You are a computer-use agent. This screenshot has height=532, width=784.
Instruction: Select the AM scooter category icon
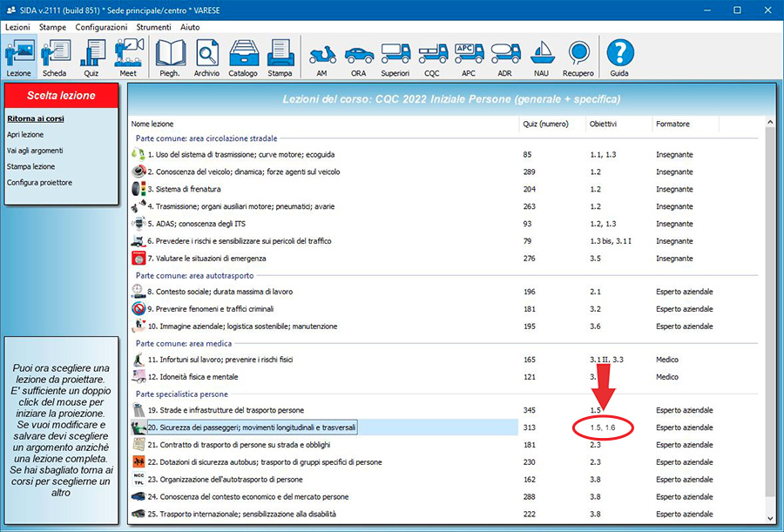tap(322, 57)
